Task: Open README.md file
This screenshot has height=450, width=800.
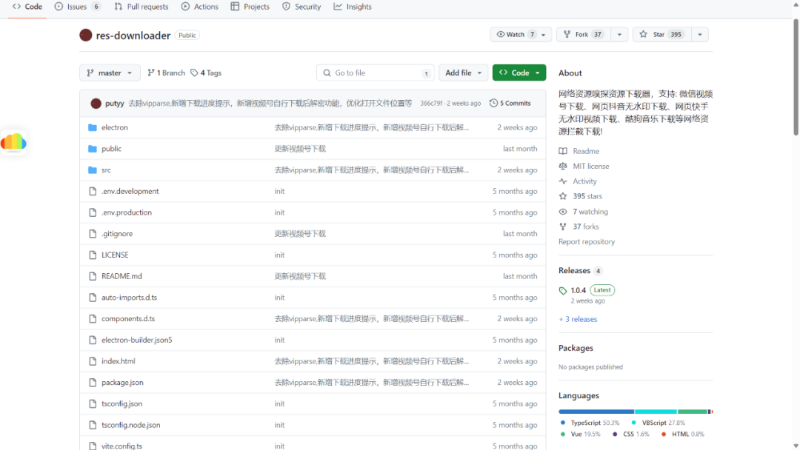Action: coord(121,276)
